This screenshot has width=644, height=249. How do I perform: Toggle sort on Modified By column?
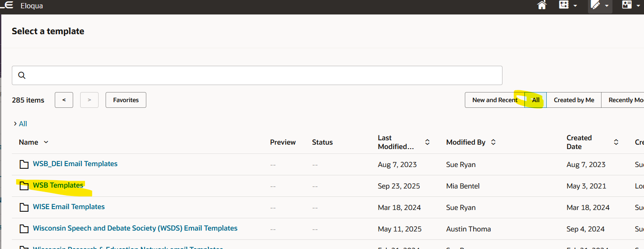point(493,142)
